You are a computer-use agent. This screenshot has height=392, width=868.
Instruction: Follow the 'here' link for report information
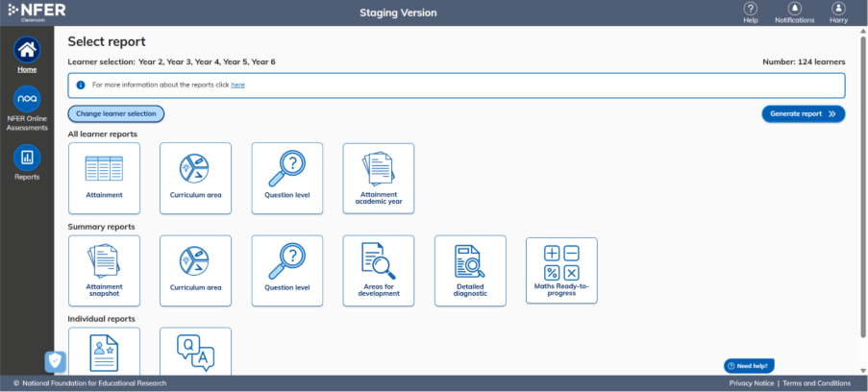tap(238, 86)
